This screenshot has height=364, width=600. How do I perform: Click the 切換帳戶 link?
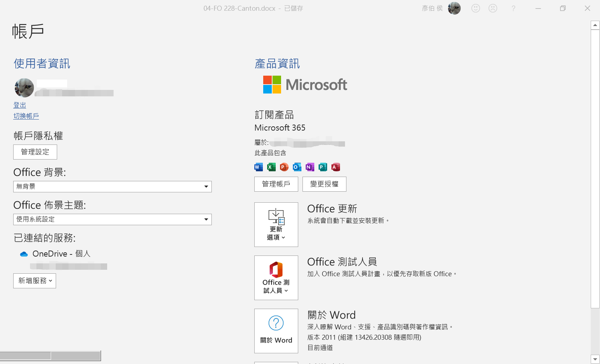26,116
